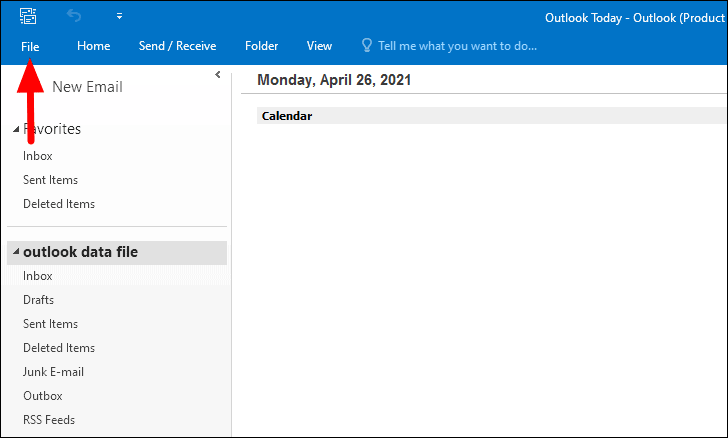Open the Customize Quick Access Toolbar dropdown
Screen dimensions: 728x438
click(119, 16)
